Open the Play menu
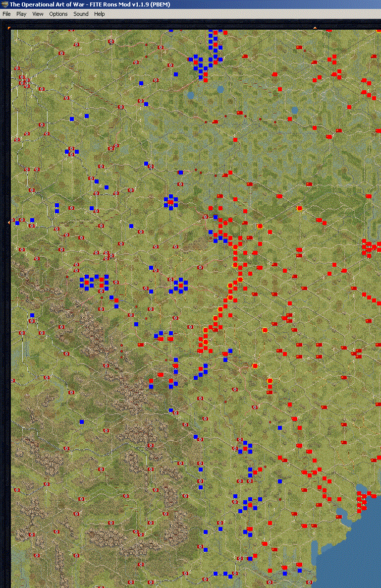 pyautogui.click(x=21, y=14)
